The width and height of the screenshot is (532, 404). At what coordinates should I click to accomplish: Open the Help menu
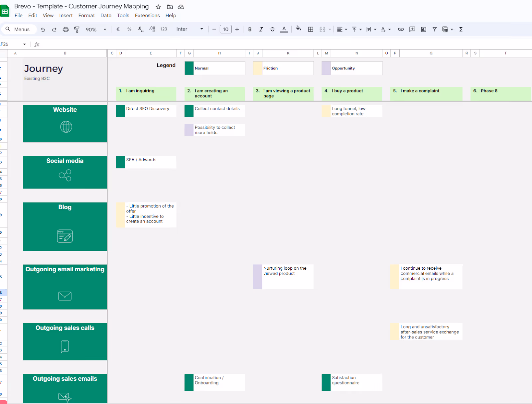point(171,15)
